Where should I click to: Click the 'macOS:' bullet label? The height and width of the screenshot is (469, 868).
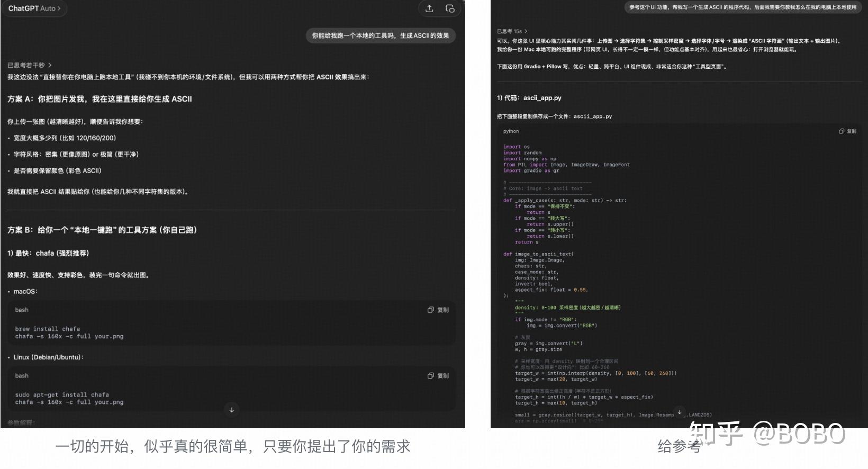click(x=25, y=292)
